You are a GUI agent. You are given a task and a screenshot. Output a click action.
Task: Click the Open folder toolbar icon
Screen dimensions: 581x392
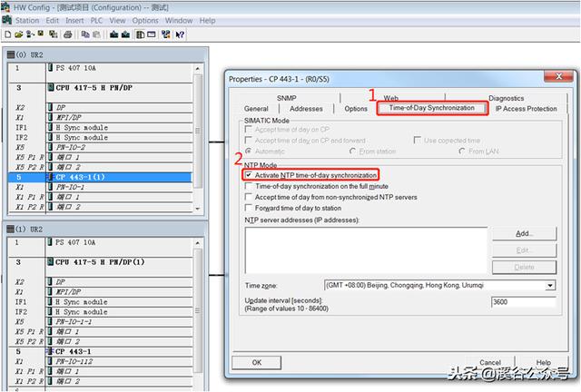[18, 34]
